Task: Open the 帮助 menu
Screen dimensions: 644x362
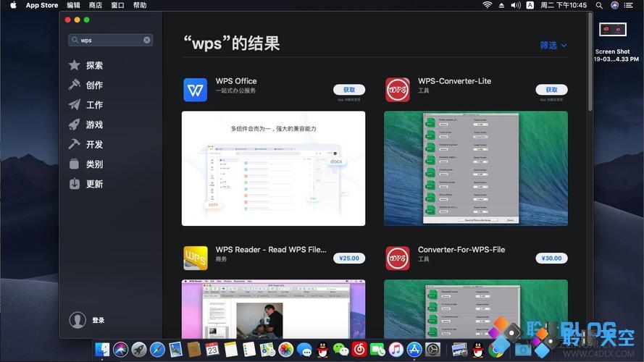Action: click(140, 5)
